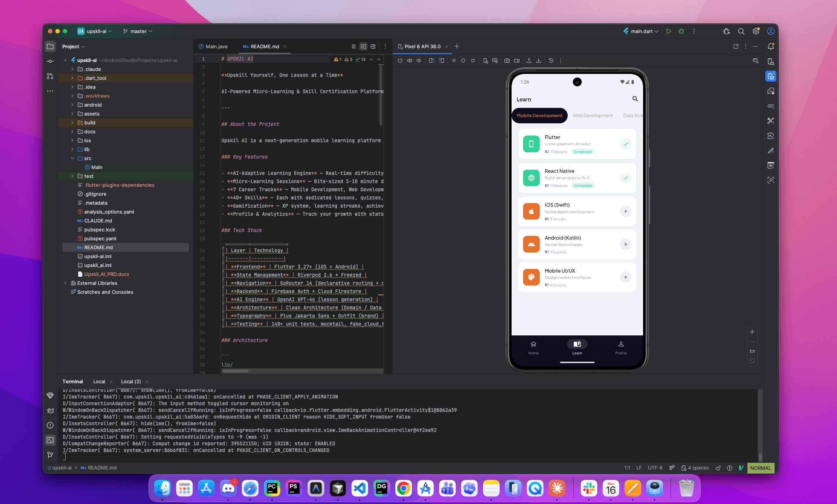
Task: Run main.dart using the Run button
Action: point(668,31)
